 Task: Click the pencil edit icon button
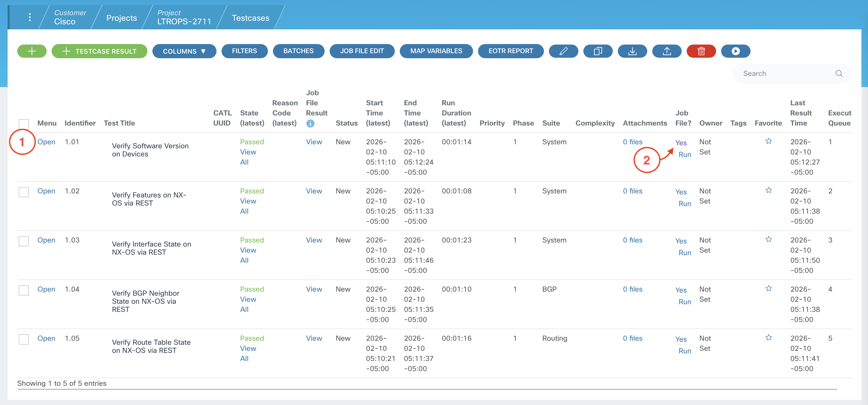(563, 51)
